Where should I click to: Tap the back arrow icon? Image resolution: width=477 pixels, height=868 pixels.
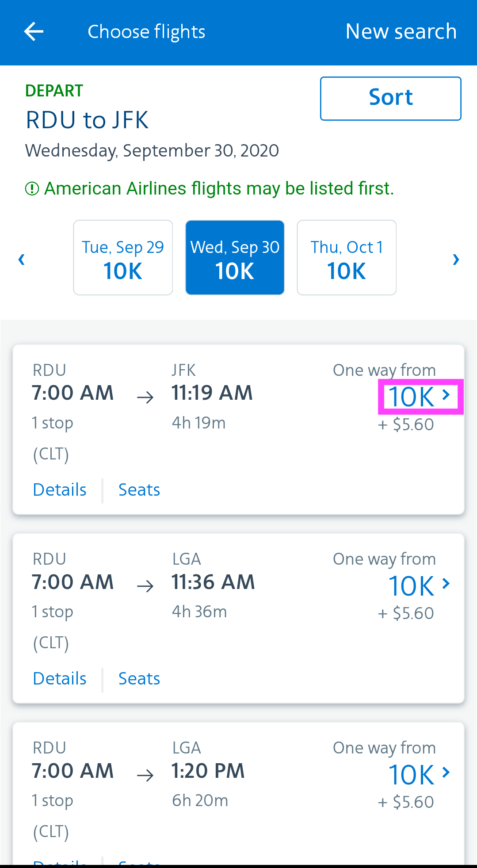pos(34,32)
